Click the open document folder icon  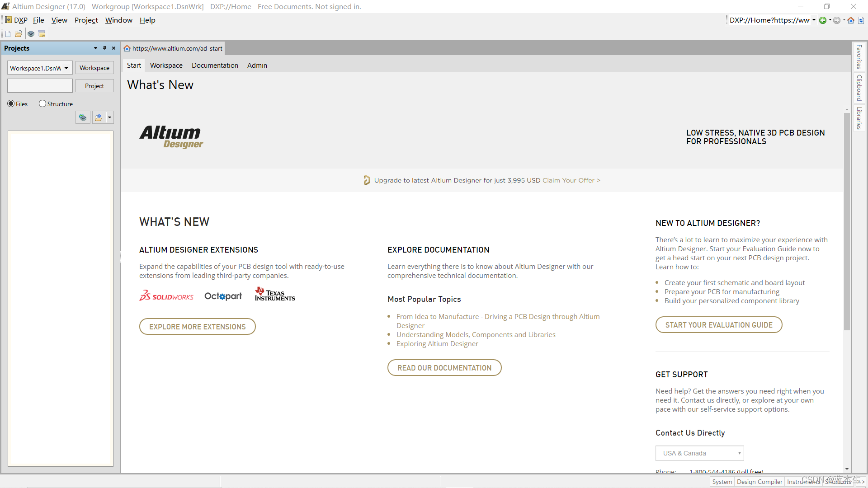point(19,34)
